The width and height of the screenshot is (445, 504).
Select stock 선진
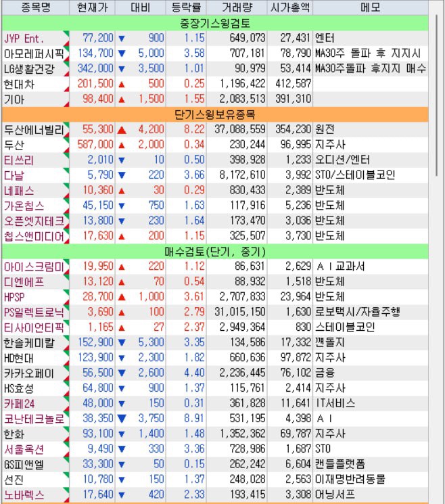point(35,480)
